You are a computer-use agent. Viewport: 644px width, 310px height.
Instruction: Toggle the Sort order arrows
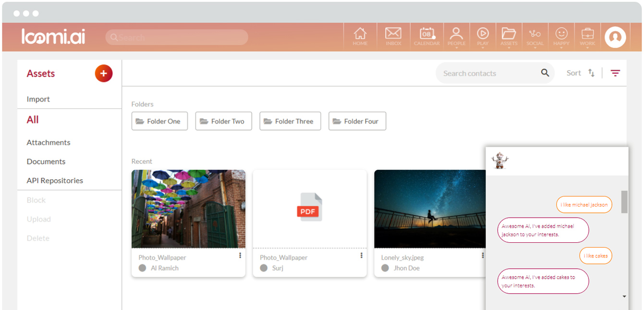tap(591, 73)
